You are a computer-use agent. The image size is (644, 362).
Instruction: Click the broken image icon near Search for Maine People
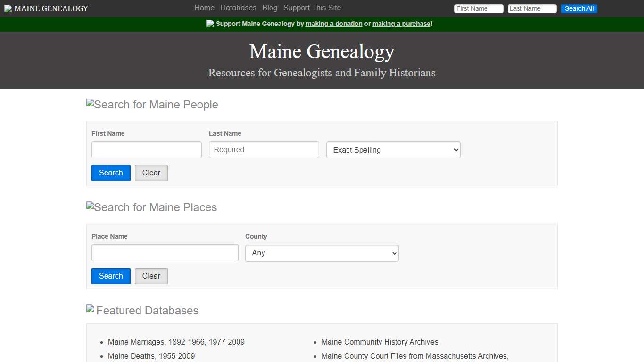[x=90, y=104]
